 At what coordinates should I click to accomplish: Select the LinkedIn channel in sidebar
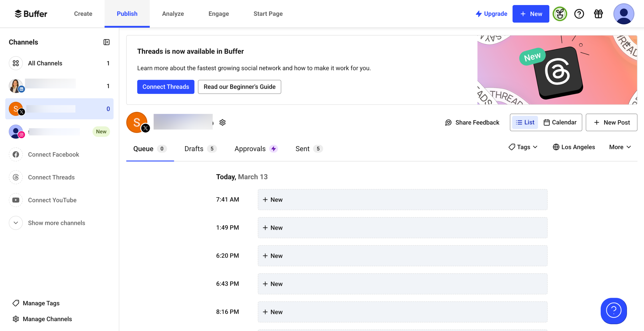(x=50, y=86)
